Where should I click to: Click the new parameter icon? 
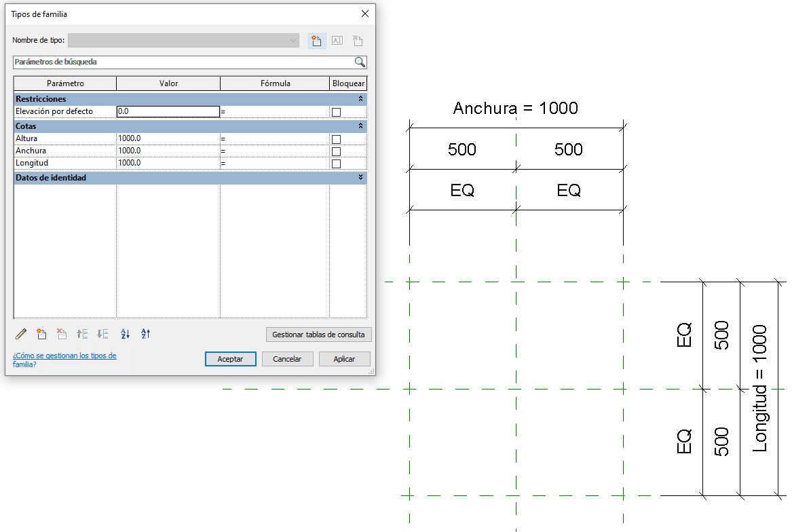tap(41, 333)
